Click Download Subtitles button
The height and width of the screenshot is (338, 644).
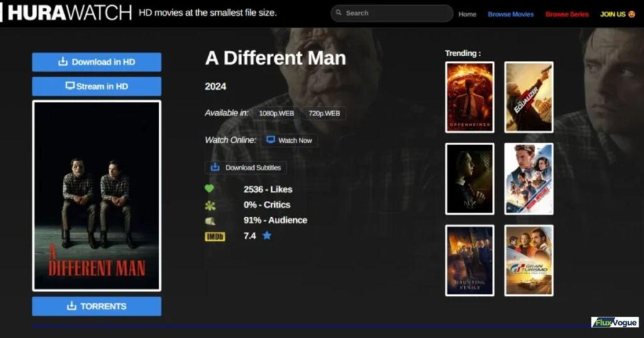[246, 167]
